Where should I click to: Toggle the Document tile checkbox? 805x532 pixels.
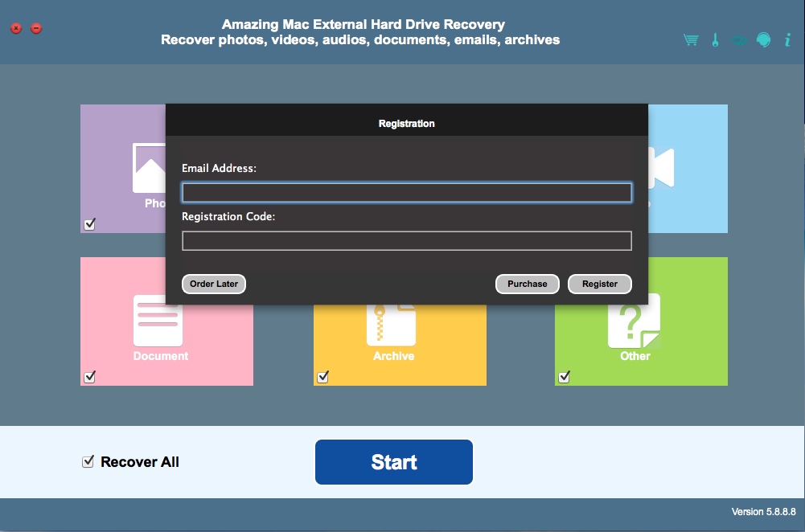pos(89,377)
